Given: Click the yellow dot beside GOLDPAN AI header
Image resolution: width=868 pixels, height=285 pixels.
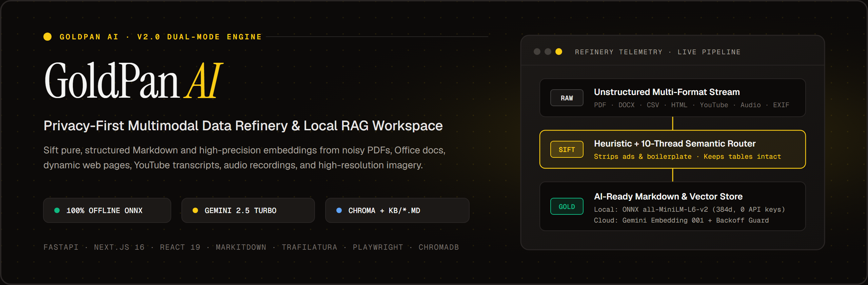Looking at the screenshot, I should pos(47,37).
